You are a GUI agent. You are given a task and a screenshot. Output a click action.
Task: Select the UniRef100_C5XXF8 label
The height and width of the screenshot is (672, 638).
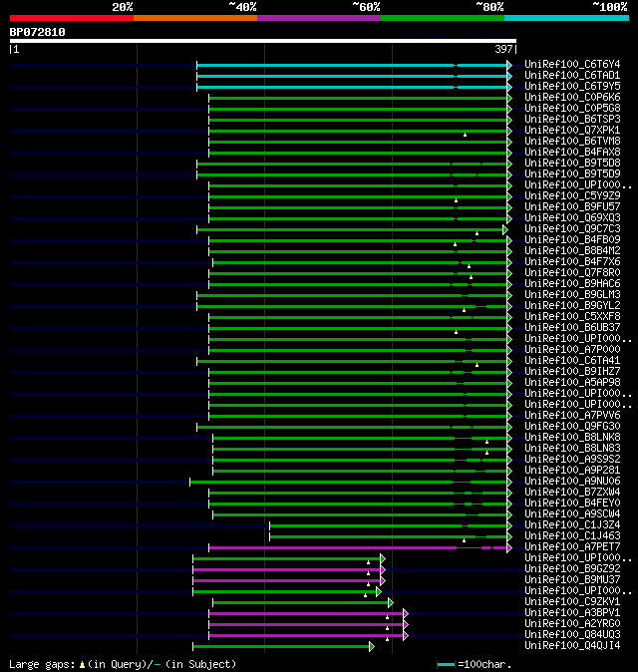(x=572, y=317)
